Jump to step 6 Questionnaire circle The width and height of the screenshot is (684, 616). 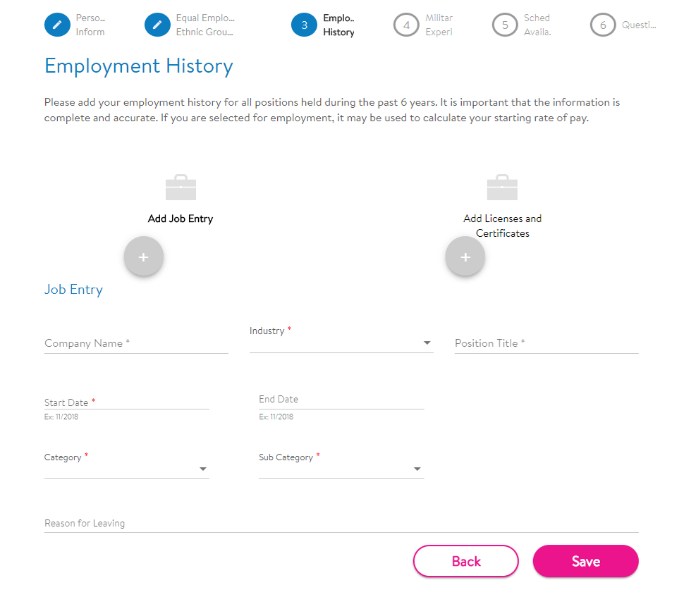603,25
